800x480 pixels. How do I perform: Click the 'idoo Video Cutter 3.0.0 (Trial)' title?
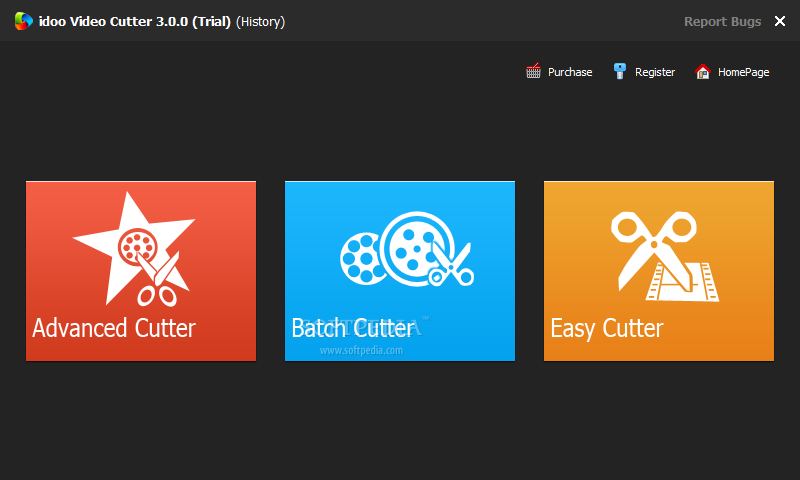135,21
